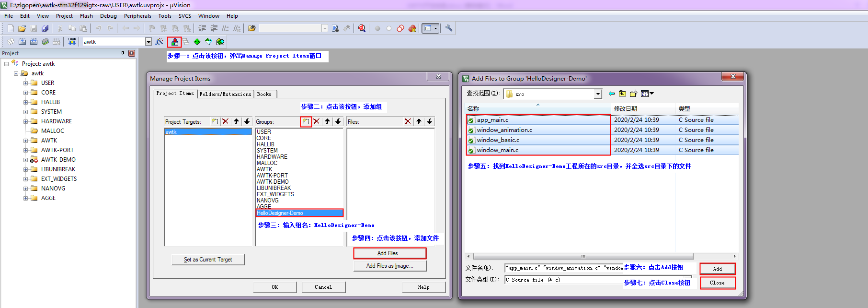The height and width of the screenshot is (308, 868).
Task: Open the Manage Project Items icon in toolbar
Action: pos(175,42)
